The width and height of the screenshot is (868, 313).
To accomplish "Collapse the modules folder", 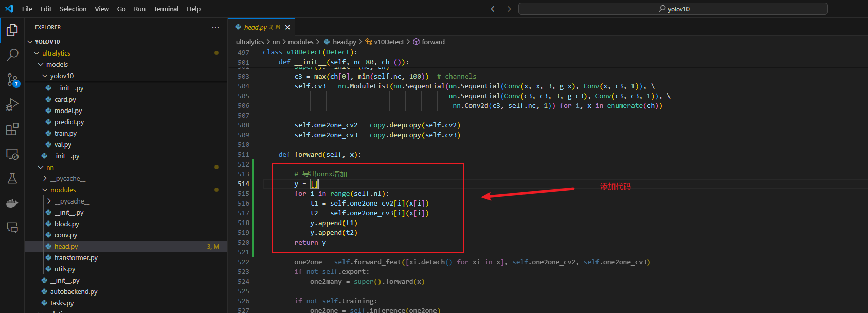I will click(126, 190).
